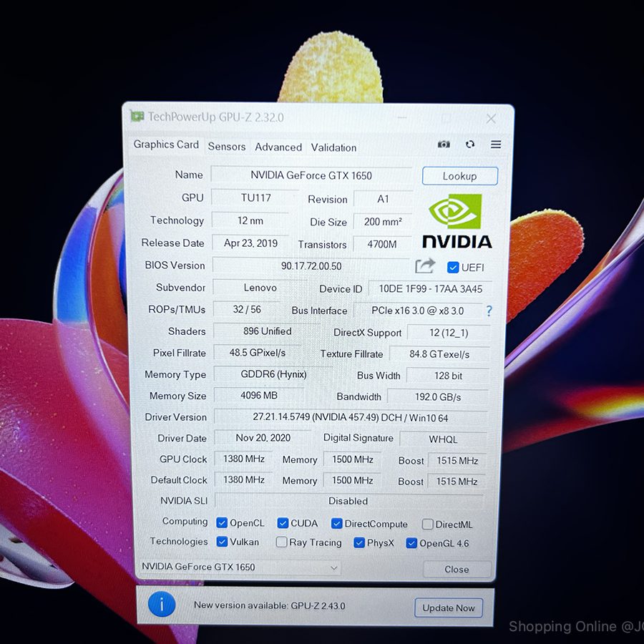The width and height of the screenshot is (644, 644).
Task: Click the GPU-Z app icon in title bar
Action: (x=137, y=116)
